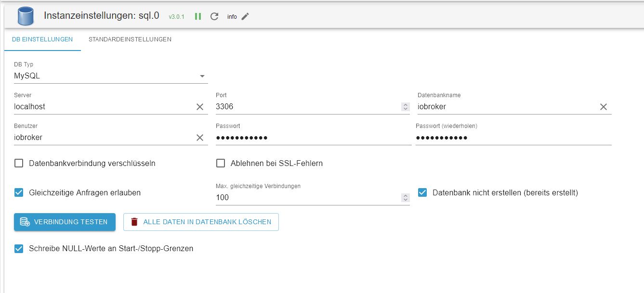Toggle Datenbank nicht erstellen checkbox
This screenshot has width=644, height=293.
tap(422, 192)
